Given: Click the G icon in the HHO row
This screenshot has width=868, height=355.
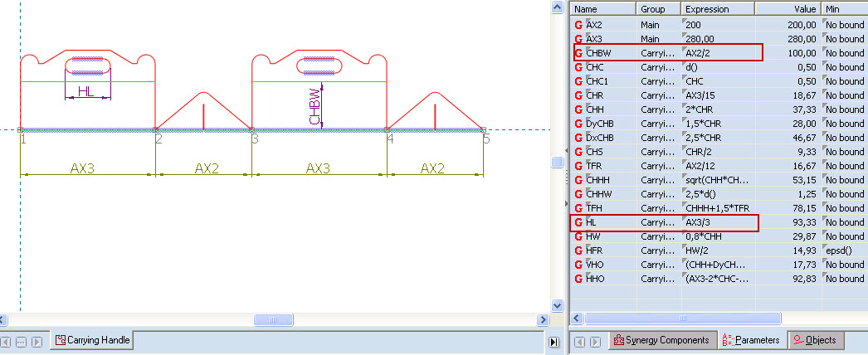Looking at the screenshot, I should pyautogui.click(x=578, y=279).
